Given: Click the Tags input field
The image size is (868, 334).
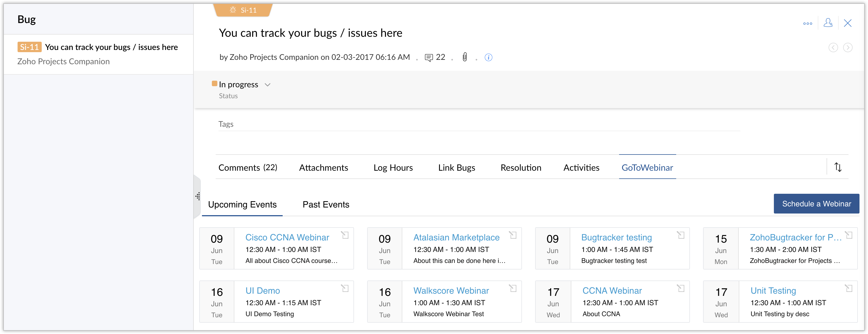Looking at the screenshot, I should click(x=479, y=124).
